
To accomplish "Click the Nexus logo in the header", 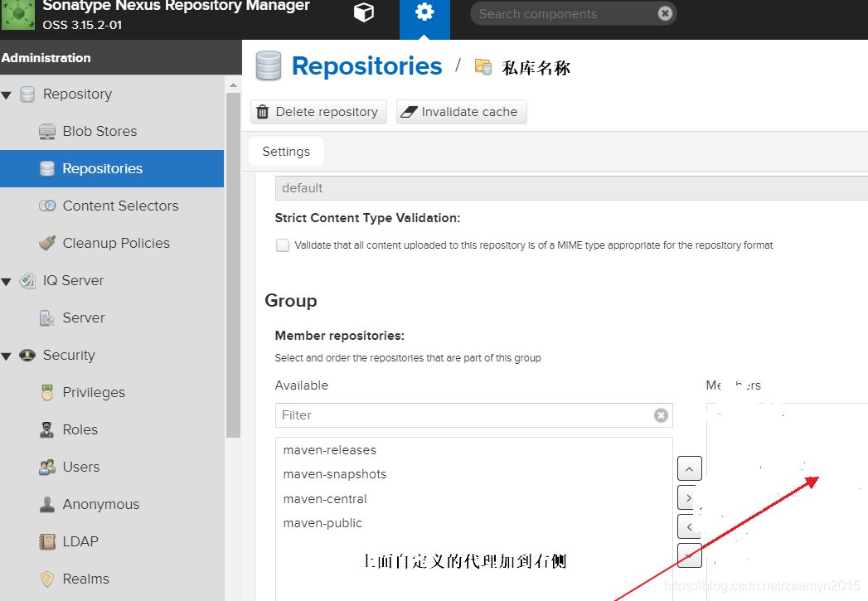I will tap(17, 14).
